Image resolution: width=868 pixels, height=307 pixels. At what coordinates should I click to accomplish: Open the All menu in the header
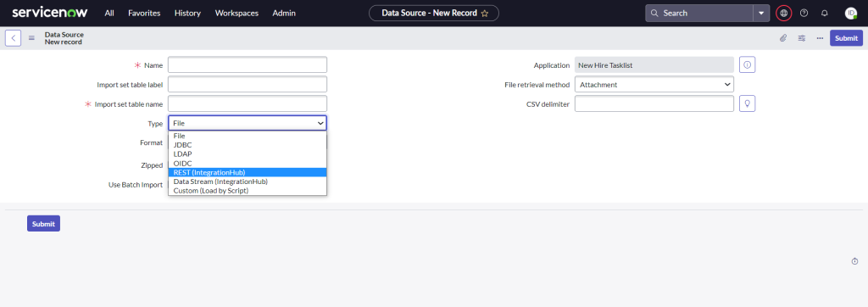point(109,13)
